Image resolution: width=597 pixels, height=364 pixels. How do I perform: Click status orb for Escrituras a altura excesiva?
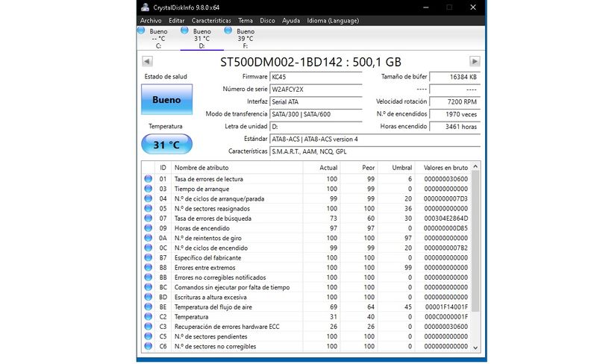click(x=148, y=297)
